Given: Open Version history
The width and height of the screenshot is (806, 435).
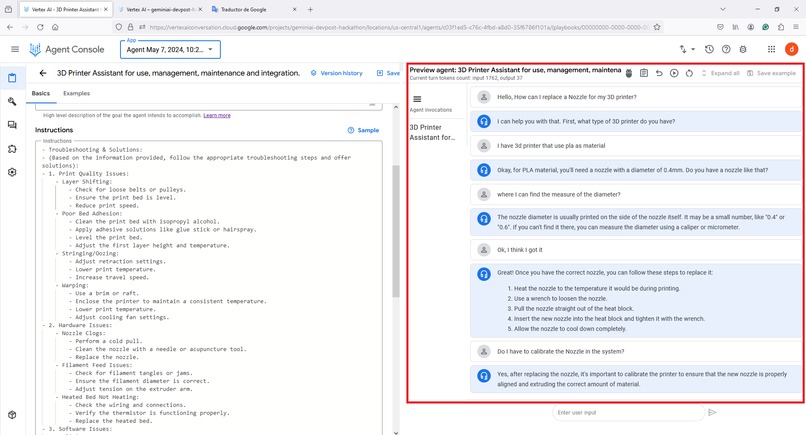Looking at the screenshot, I should point(337,73).
